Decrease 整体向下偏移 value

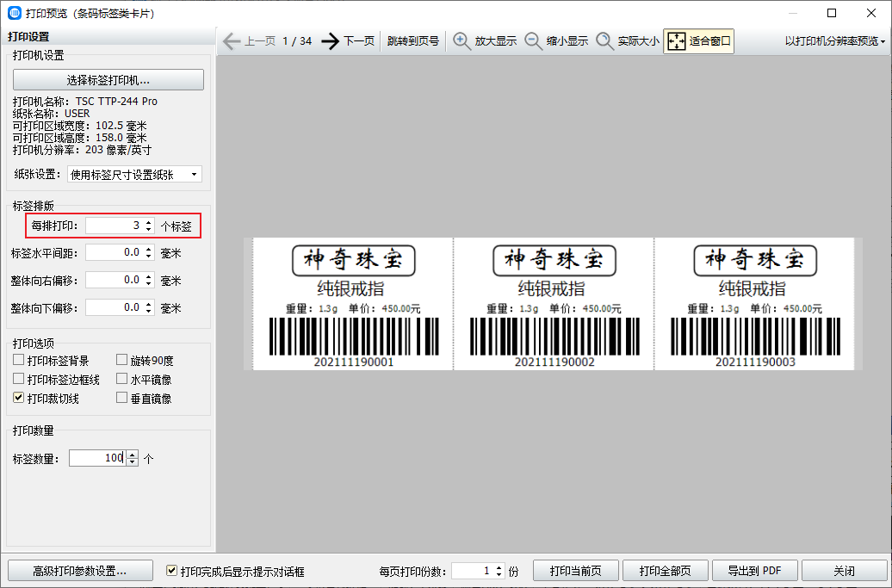[x=148, y=313]
